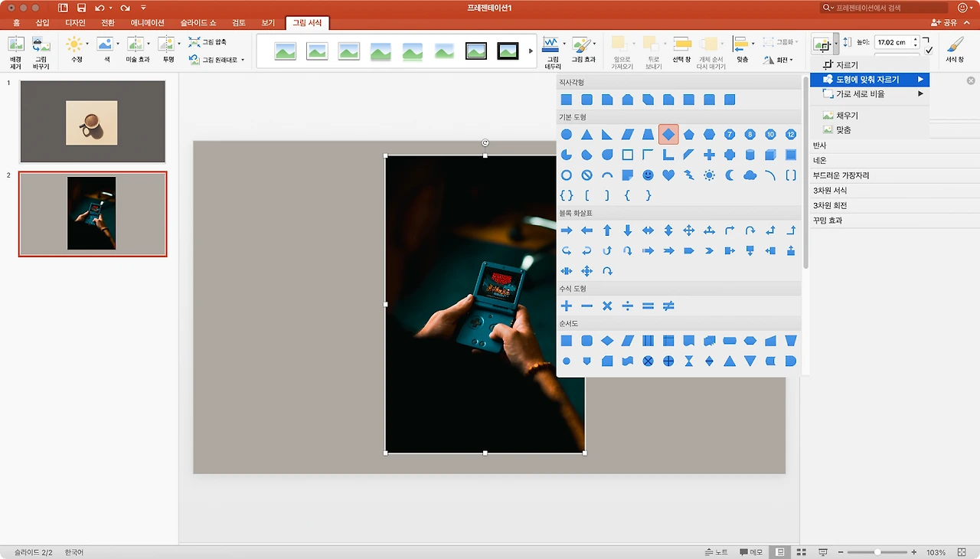The width and height of the screenshot is (980, 559).
Task: Choose 자르기 from the crop menu
Action: (x=847, y=65)
